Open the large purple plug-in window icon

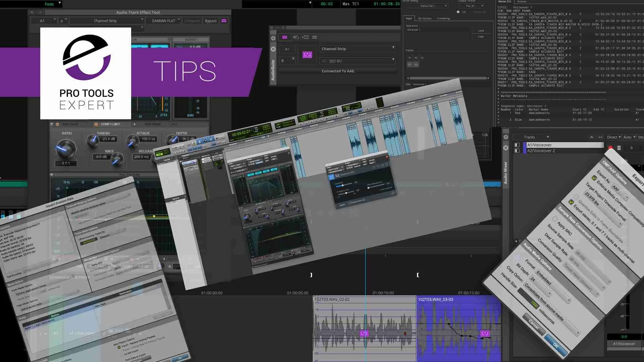(307, 55)
